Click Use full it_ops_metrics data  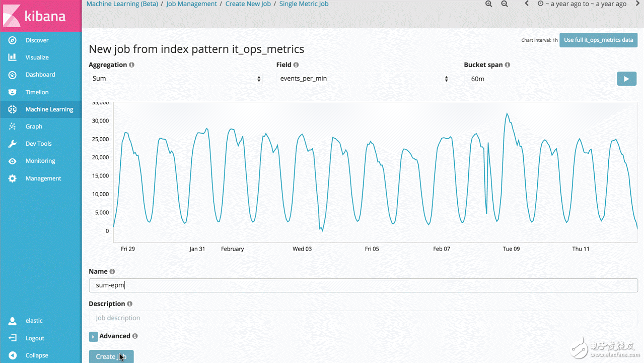click(x=598, y=40)
